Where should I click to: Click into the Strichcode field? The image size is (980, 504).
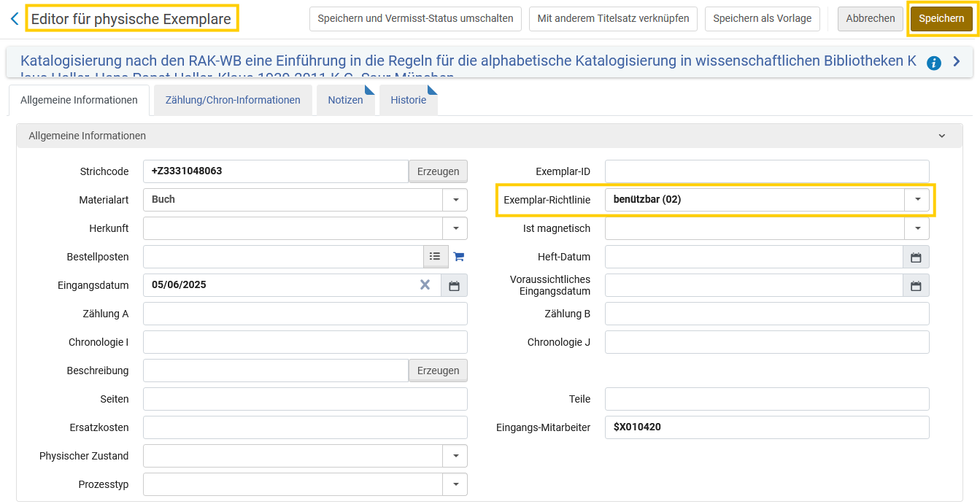coord(276,171)
